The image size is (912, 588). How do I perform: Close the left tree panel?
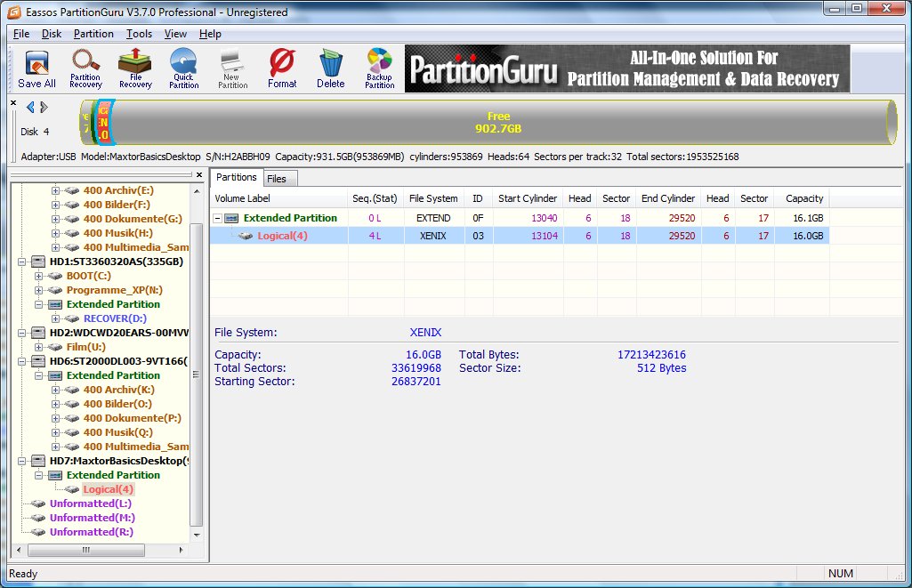click(x=199, y=174)
